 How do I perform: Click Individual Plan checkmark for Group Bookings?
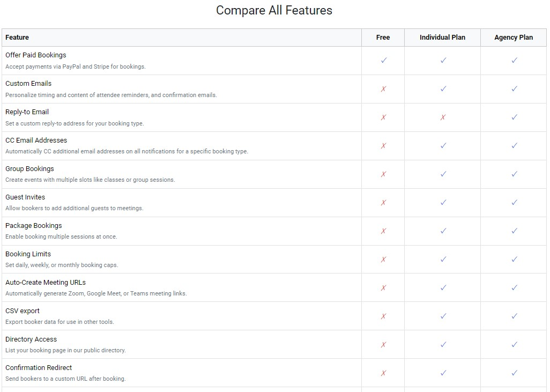coord(443,174)
